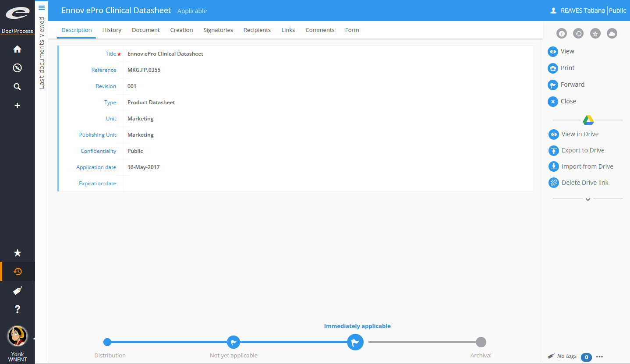Click the Applicable status in header

pyautogui.click(x=192, y=11)
